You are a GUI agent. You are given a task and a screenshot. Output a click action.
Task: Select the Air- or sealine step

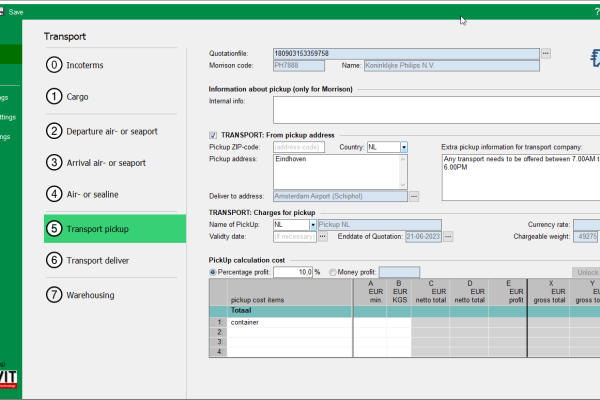coord(82,194)
